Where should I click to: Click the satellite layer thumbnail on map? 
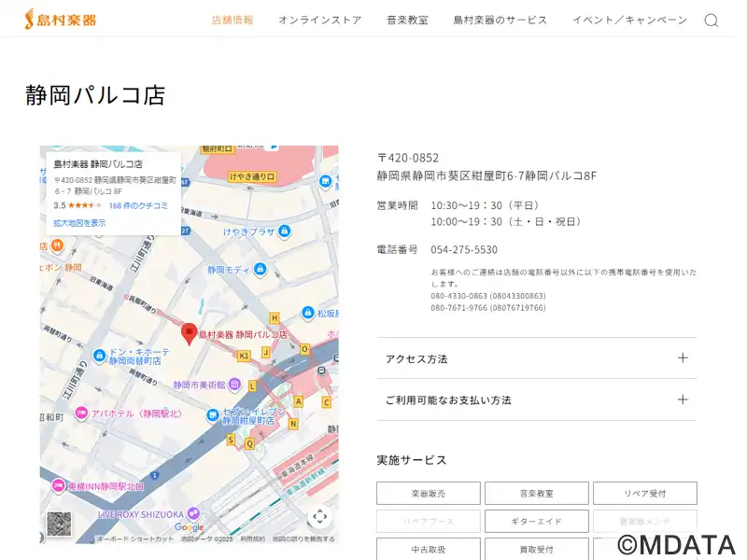pos(59,524)
